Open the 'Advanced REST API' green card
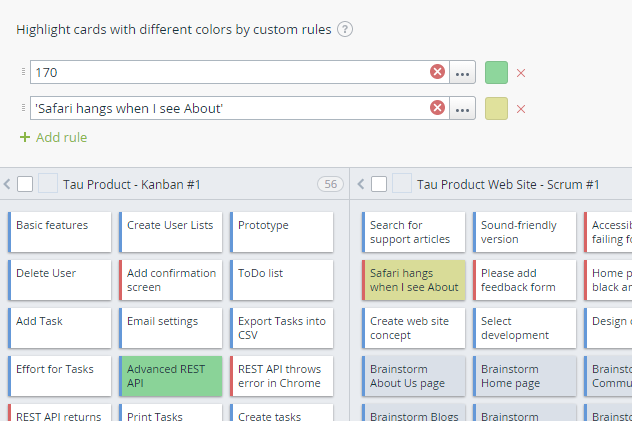Screen dimensions: 632x421 tap(170, 376)
